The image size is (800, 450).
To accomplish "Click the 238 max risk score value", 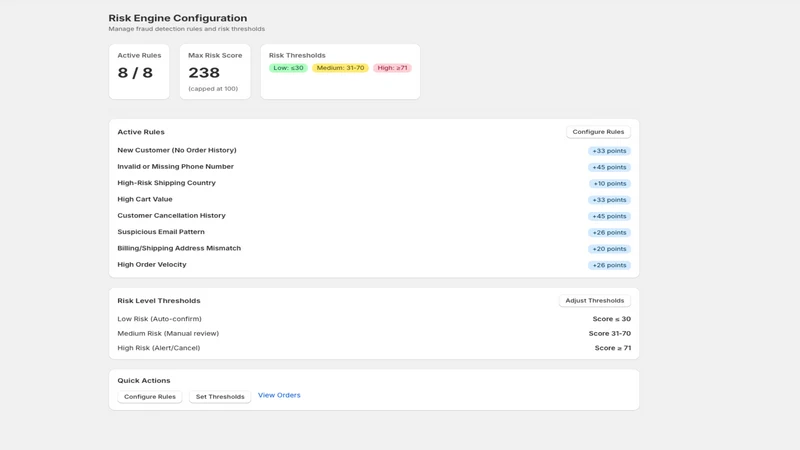I will [x=204, y=72].
